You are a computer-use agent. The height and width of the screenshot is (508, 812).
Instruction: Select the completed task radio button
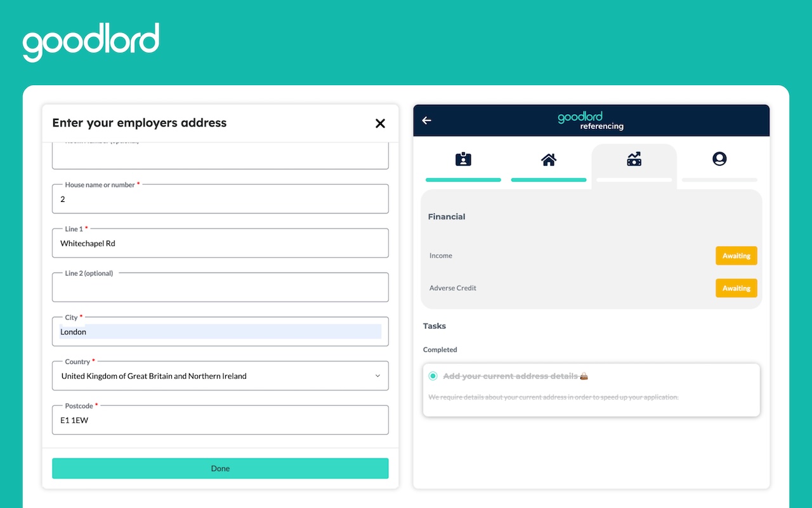click(x=433, y=376)
